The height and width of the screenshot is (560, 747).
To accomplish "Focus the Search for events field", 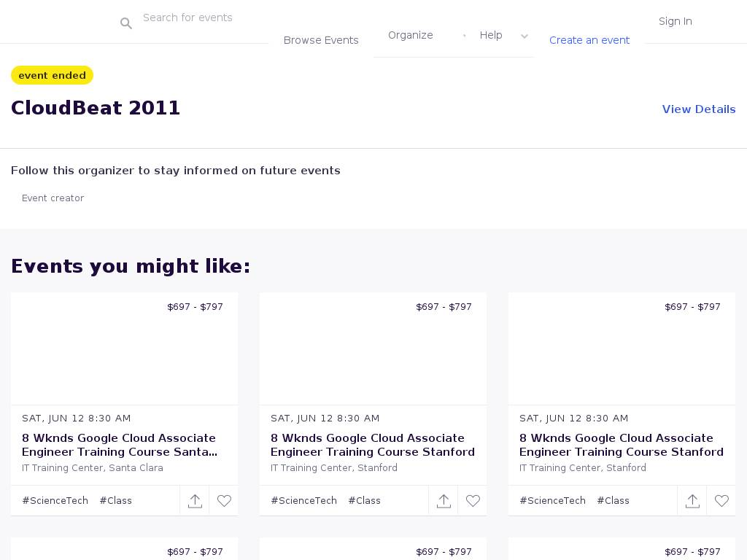I will coord(204,17).
